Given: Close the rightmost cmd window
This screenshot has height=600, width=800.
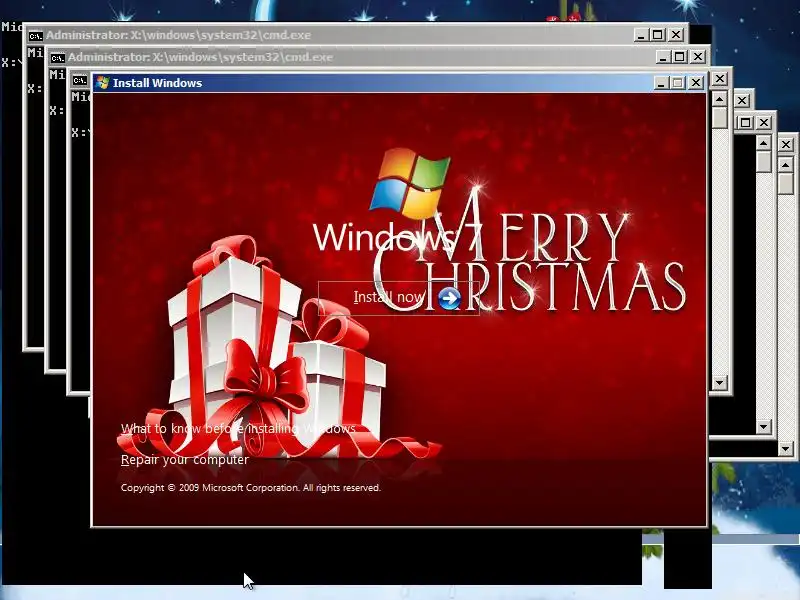Looking at the screenshot, I should click(x=786, y=144).
